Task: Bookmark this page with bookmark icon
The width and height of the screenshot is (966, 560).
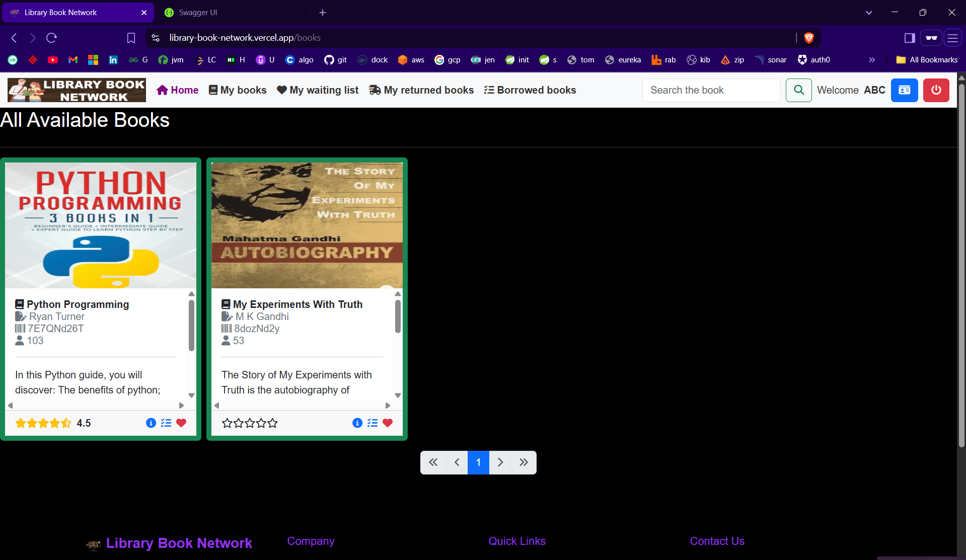Action: 131,38
